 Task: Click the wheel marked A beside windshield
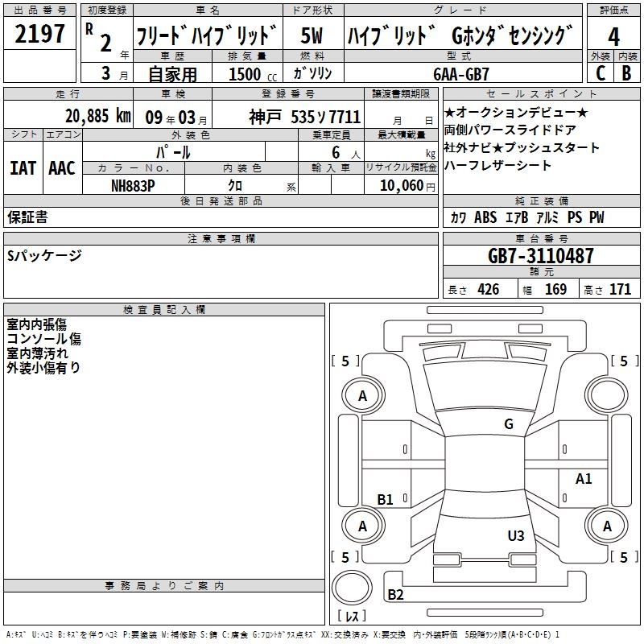point(362,395)
